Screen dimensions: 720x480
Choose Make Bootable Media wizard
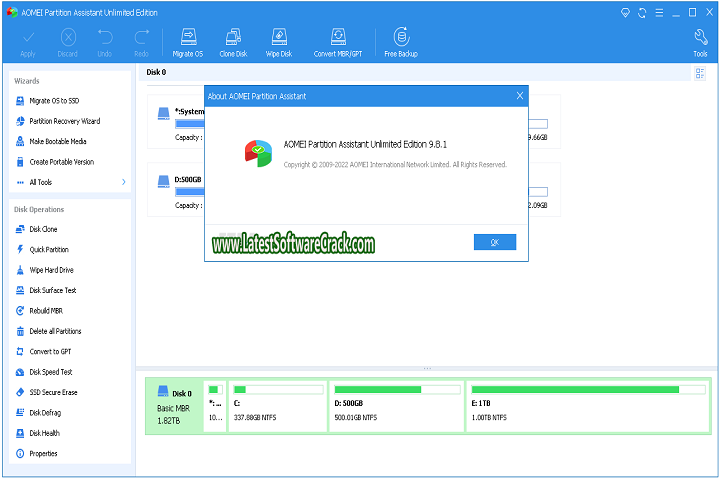(57, 141)
